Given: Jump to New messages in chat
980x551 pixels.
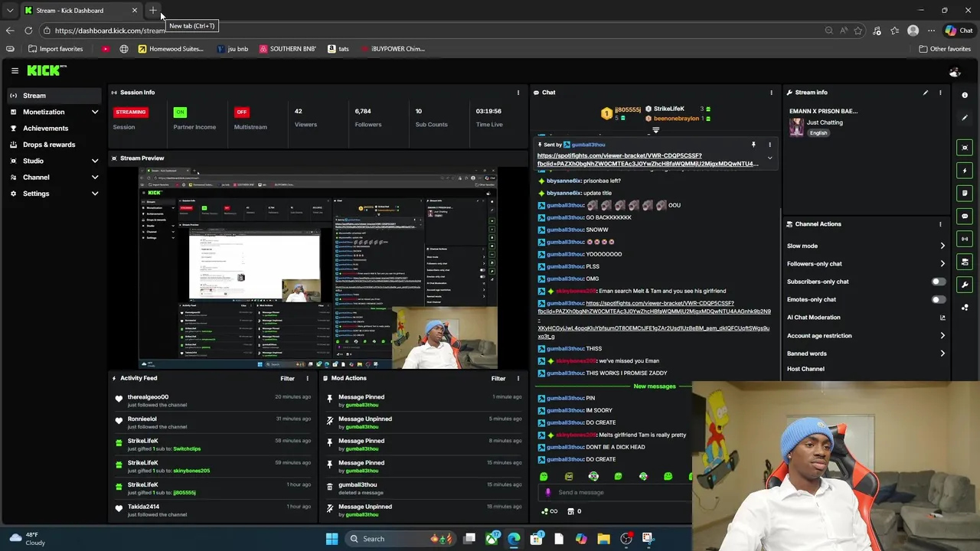Looking at the screenshot, I should click(655, 386).
